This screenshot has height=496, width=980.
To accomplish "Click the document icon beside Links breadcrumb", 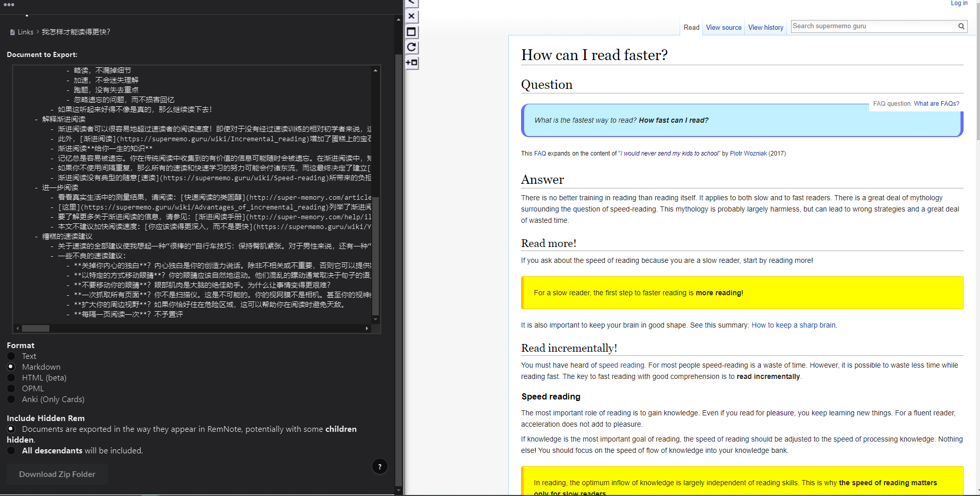I will [x=12, y=32].
